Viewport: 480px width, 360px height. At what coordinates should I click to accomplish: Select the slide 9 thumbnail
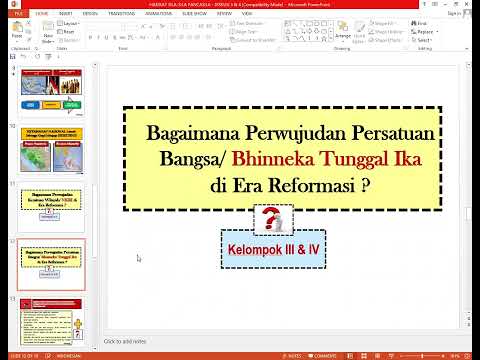[51, 92]
